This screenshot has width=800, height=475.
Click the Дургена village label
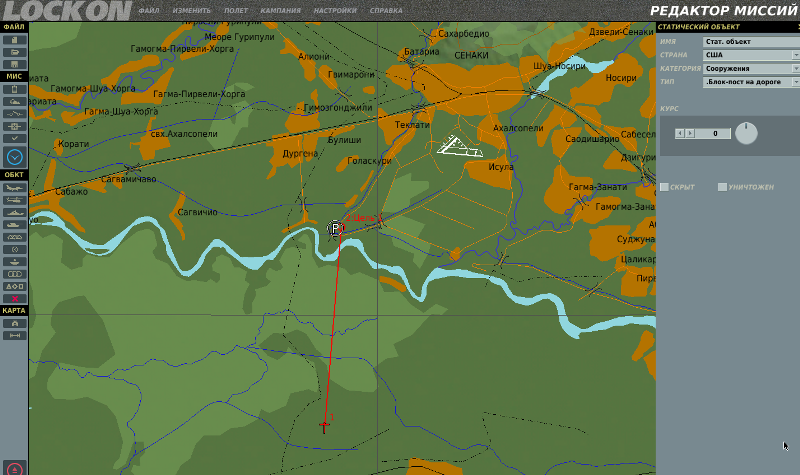(x=300, y=153)
